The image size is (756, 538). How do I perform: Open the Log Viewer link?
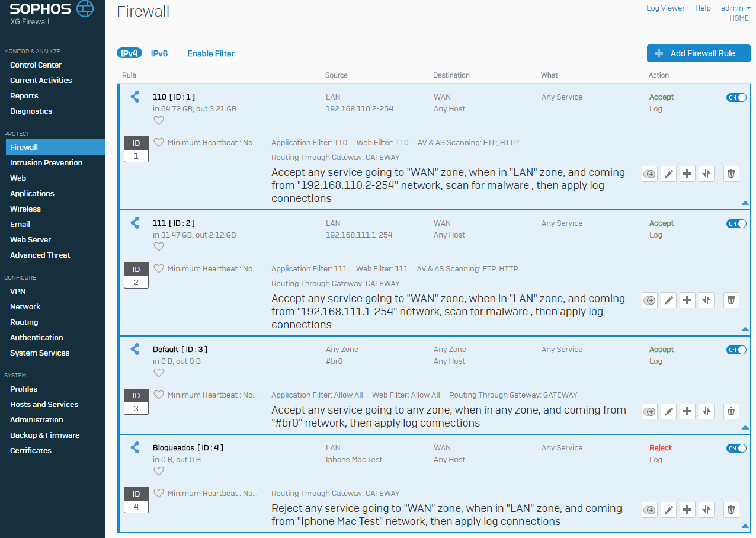pyautogui.click(x=665, y=8)
